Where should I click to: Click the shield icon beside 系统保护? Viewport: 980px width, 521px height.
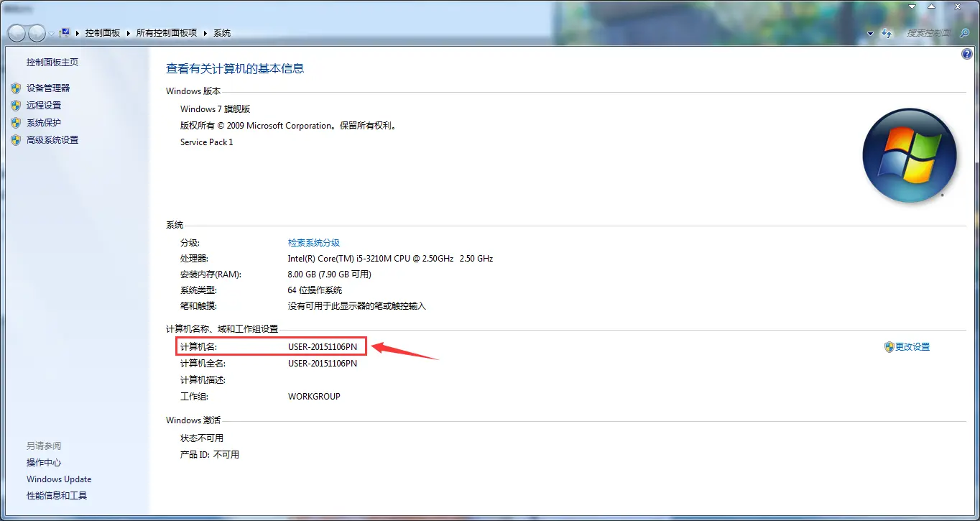(x=16, y=122)
